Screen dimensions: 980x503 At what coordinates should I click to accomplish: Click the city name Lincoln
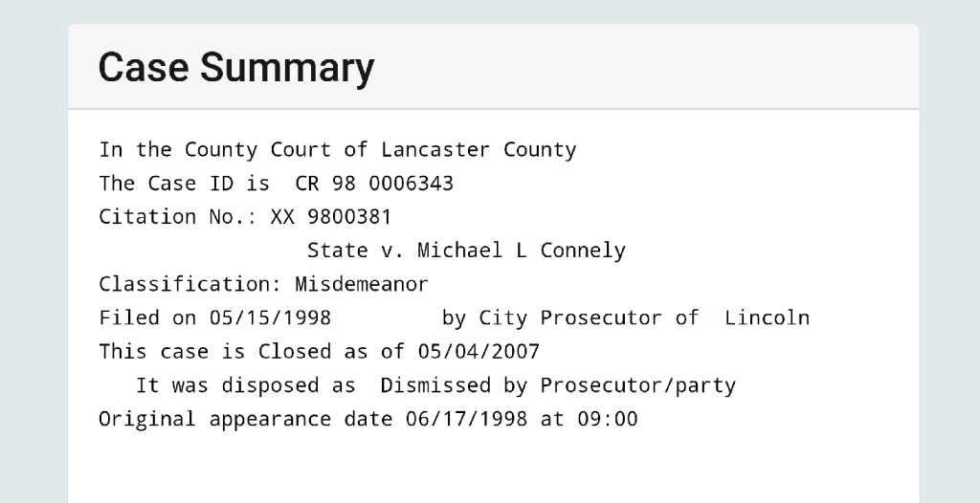click(x=767, y=317)
